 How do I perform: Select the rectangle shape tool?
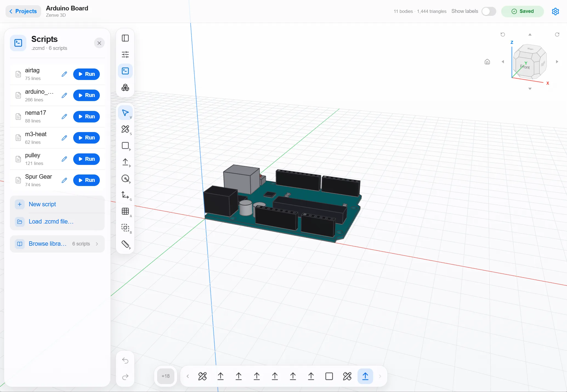(x=125, y=145)
